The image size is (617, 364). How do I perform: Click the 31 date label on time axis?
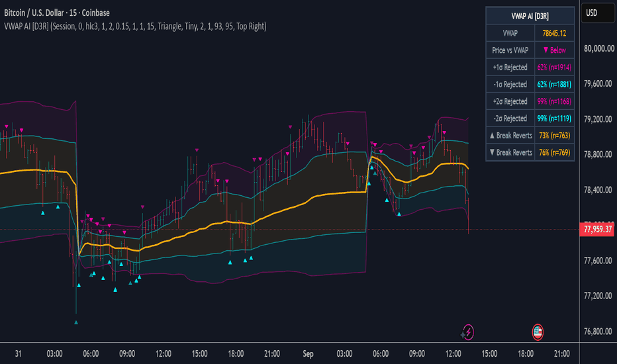[x=18, y=354]
